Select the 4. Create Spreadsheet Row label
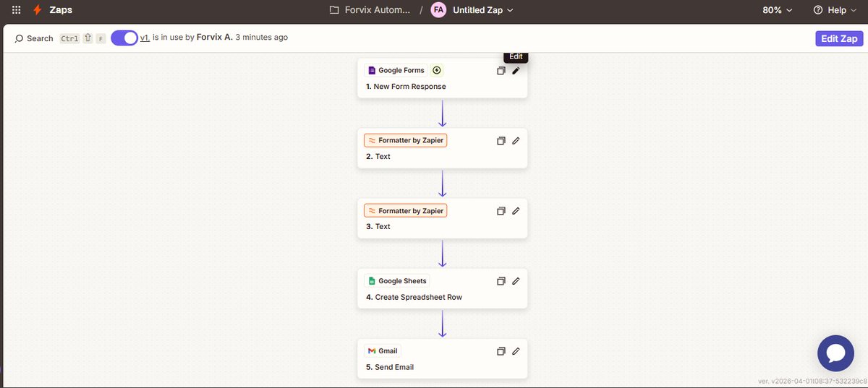Viewport: 868px width, 388px height. (x=414, y=297)
